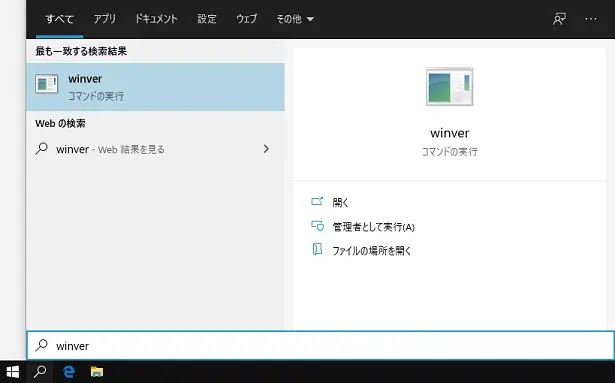Click magnifier icon beside web suggestion
Viewport: 615px width, 383px height.
pos(41,149)
